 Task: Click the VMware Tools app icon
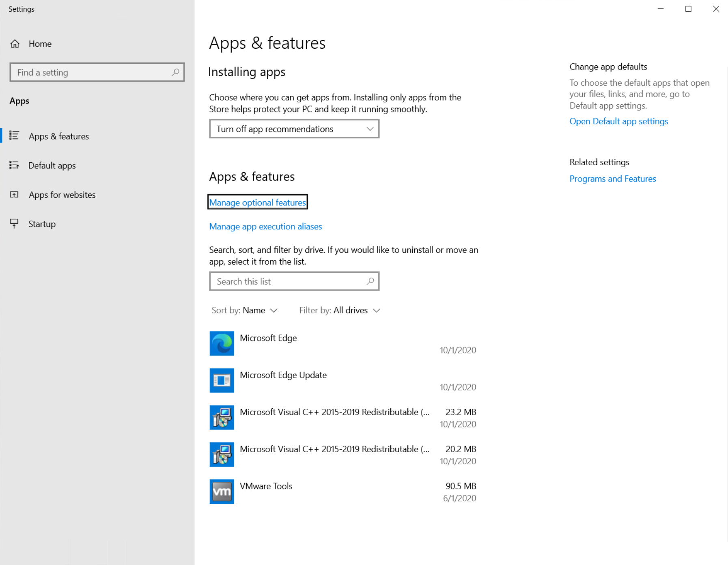222,492
